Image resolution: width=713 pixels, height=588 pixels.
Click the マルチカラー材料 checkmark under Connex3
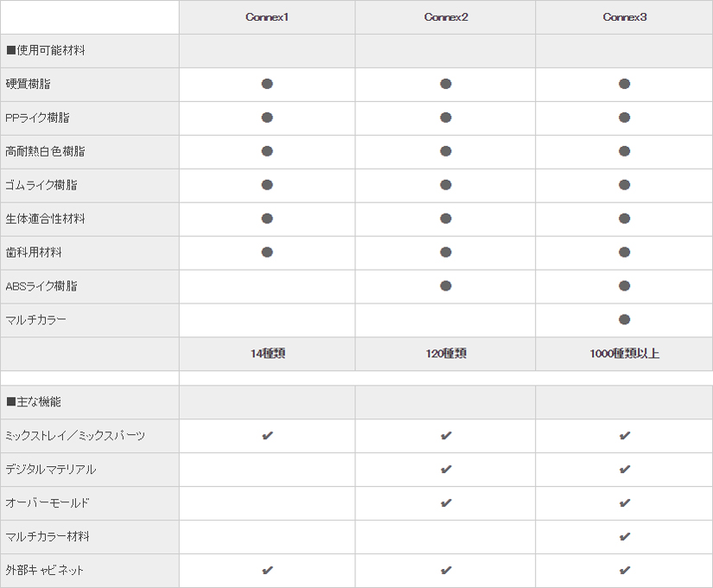625,537
